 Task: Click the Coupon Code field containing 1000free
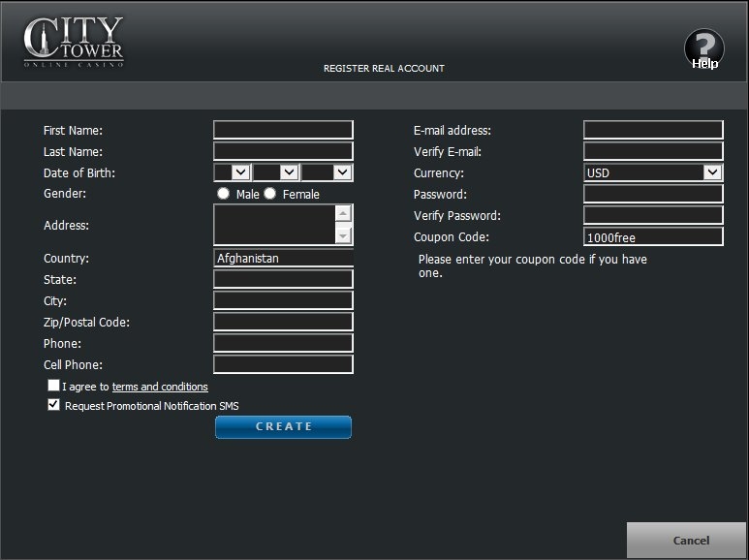click(x=653, y=236)
